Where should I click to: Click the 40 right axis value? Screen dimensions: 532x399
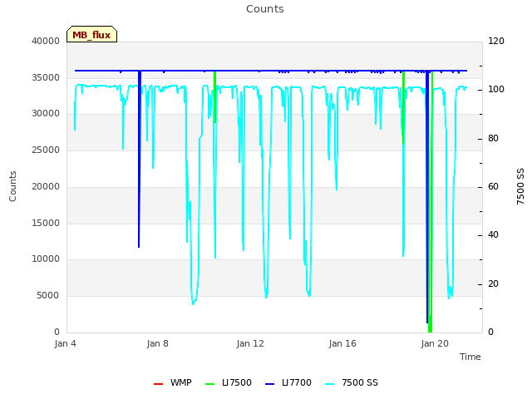coord(493,235)
